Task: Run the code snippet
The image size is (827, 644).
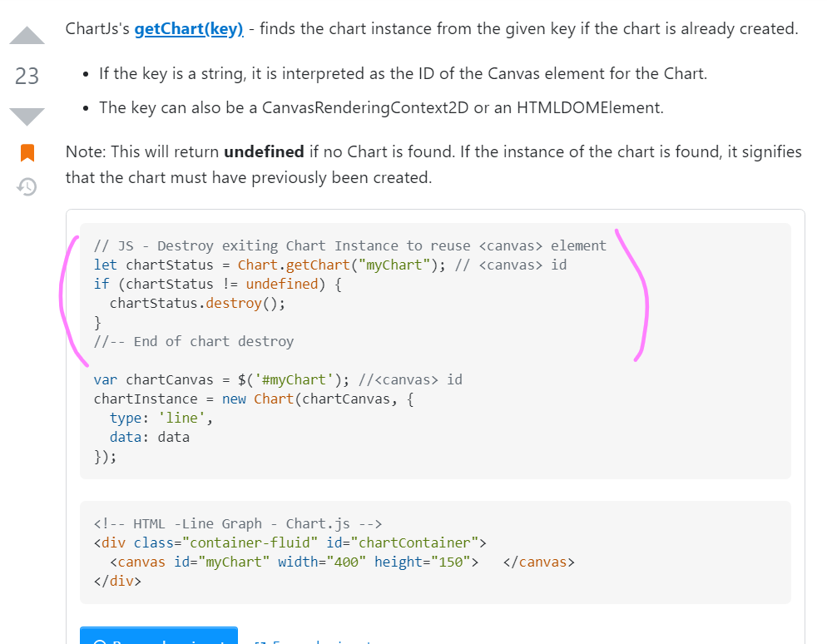Action: (158, 641)
